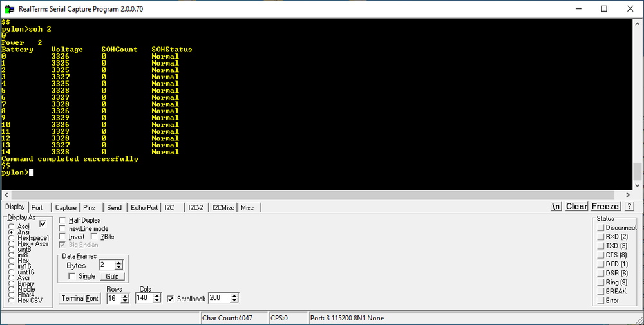Enable the Half Duplex checkbox
The width and height of the screenshot is (644, 325).
(x=62, y=220)
